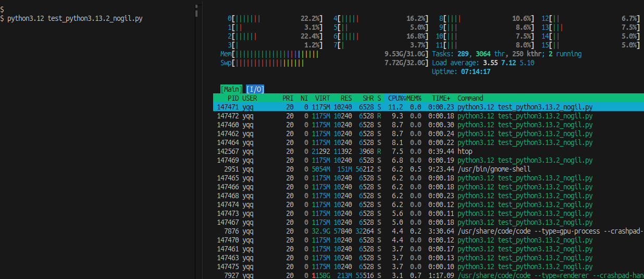This screenshot has width=644, height=279.
Task: Select process row with PID 147475
Action: click(x=428, y=266)
